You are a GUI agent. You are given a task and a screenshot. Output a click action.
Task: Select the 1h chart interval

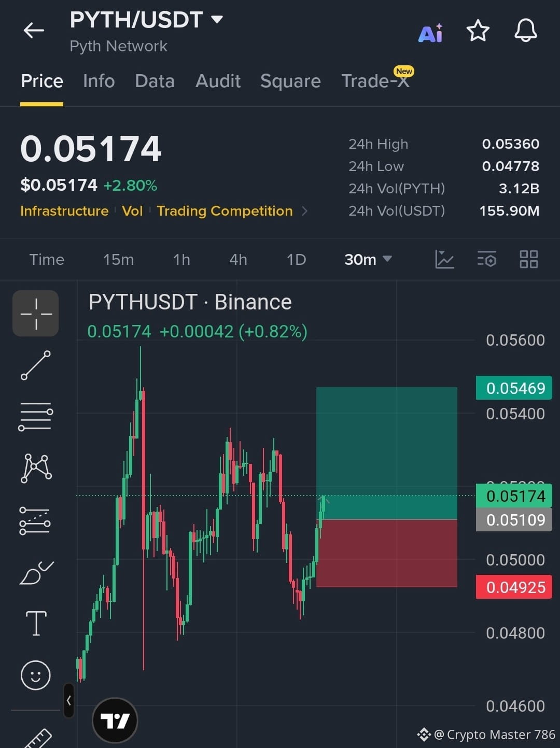[181, 259]
